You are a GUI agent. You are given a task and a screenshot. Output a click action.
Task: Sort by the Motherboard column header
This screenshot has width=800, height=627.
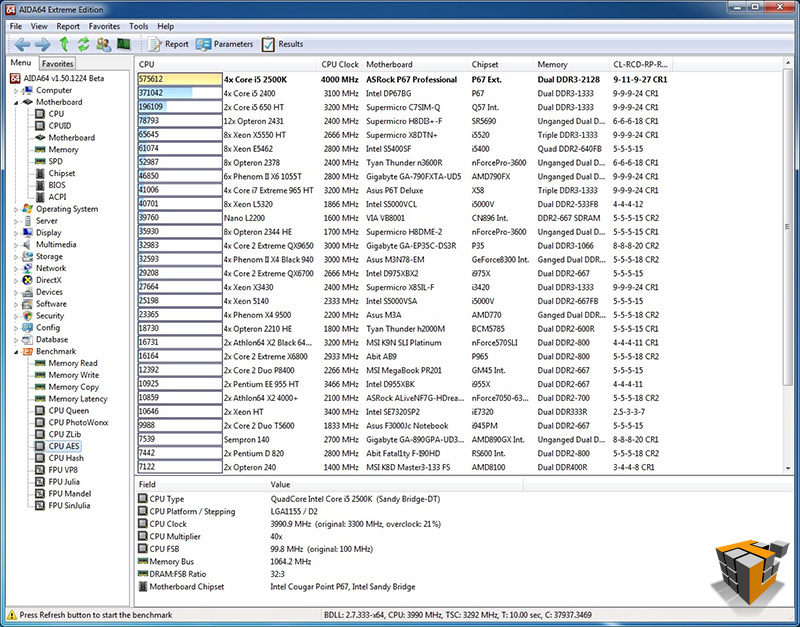click(x=415, y=64)
